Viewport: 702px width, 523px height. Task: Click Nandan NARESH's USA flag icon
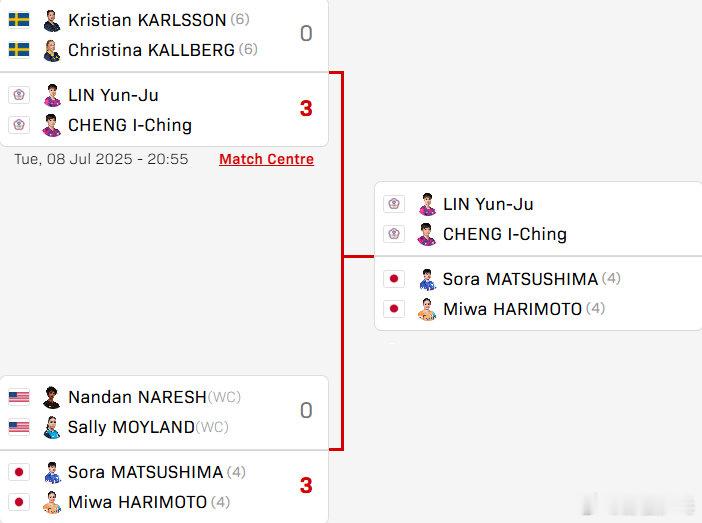[19, 397]
